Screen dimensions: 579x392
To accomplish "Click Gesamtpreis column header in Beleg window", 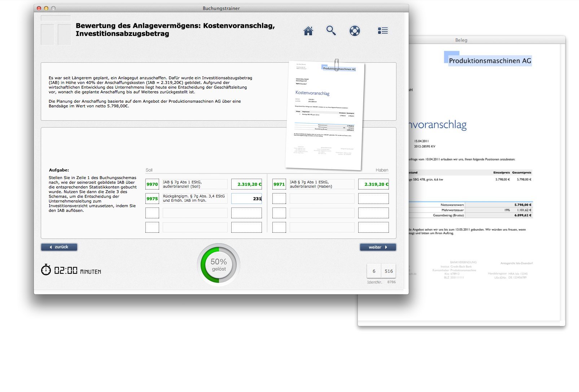I will tap(522, 173).
